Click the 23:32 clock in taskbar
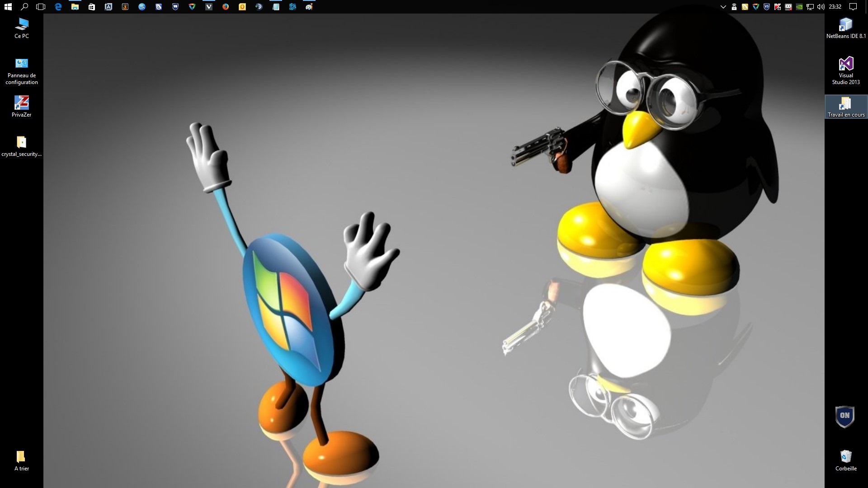This screenshot has height=488, width=868. pyautogui.click(x=835, y=7)
